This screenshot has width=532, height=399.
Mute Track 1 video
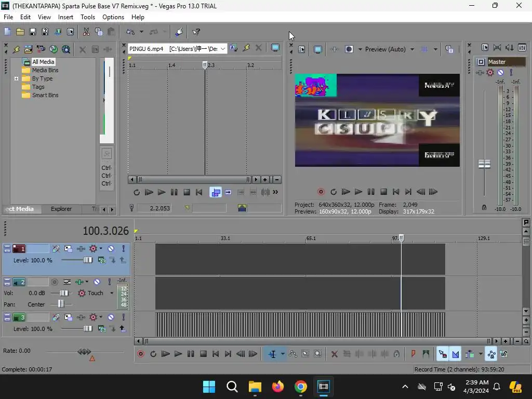pos(111,249)
